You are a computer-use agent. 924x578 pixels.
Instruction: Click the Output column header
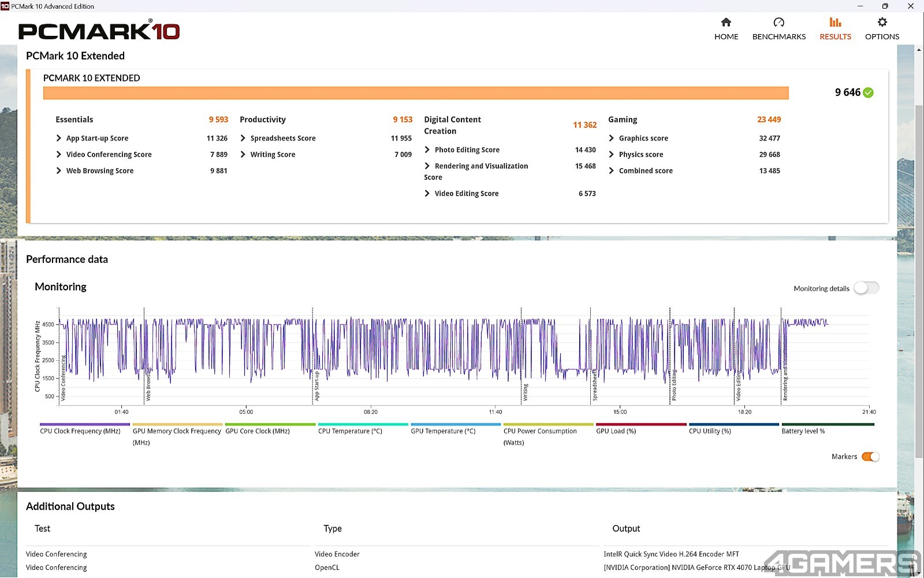point(626,528)
